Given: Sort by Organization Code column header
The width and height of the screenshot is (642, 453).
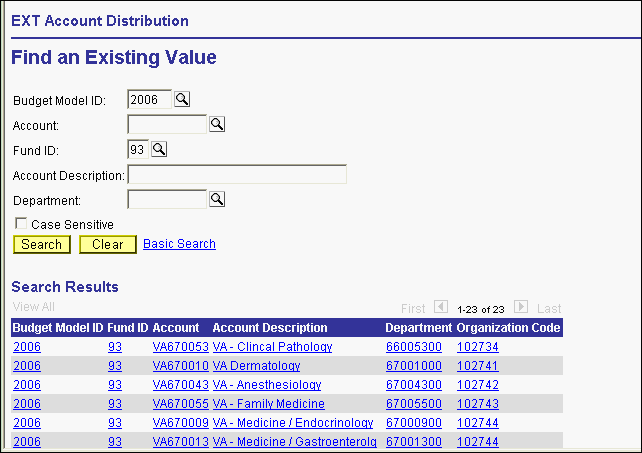Looking at the screenshot, I should pos(508,328).
